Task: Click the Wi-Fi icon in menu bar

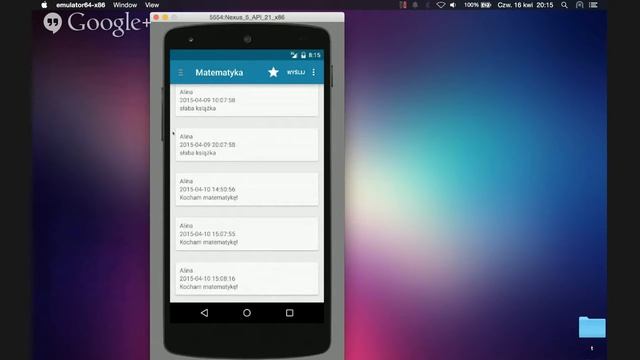Action: [440, 5]
